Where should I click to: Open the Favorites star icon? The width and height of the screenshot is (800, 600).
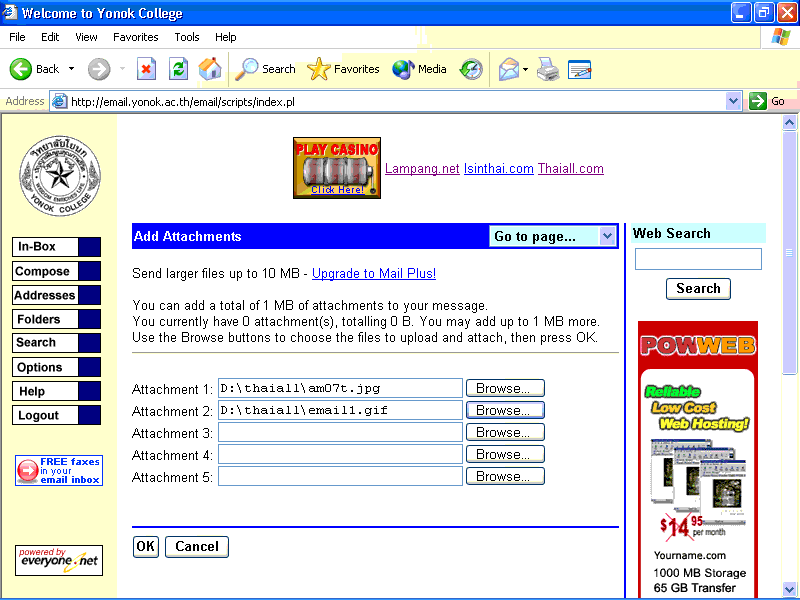[319, 69]
